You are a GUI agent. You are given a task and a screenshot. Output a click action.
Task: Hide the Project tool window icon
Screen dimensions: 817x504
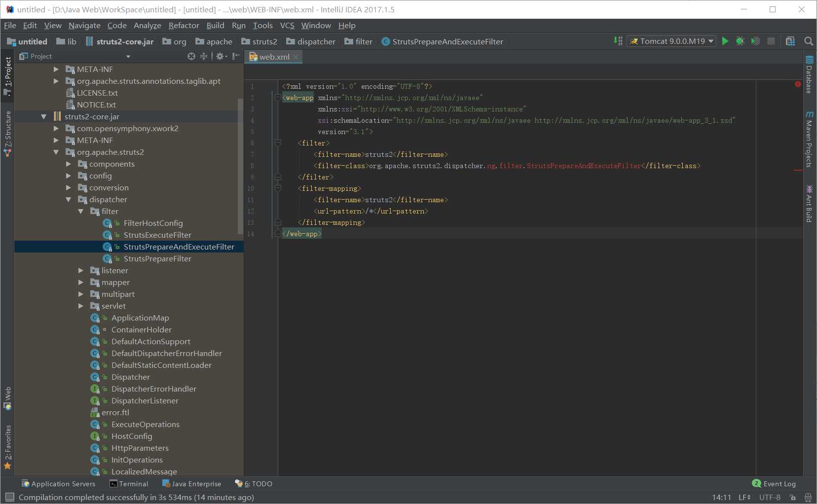[x=236, y=56]
